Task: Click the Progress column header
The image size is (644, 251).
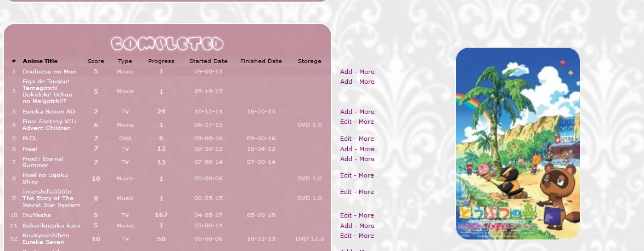Action: click(x=161, y=61)
